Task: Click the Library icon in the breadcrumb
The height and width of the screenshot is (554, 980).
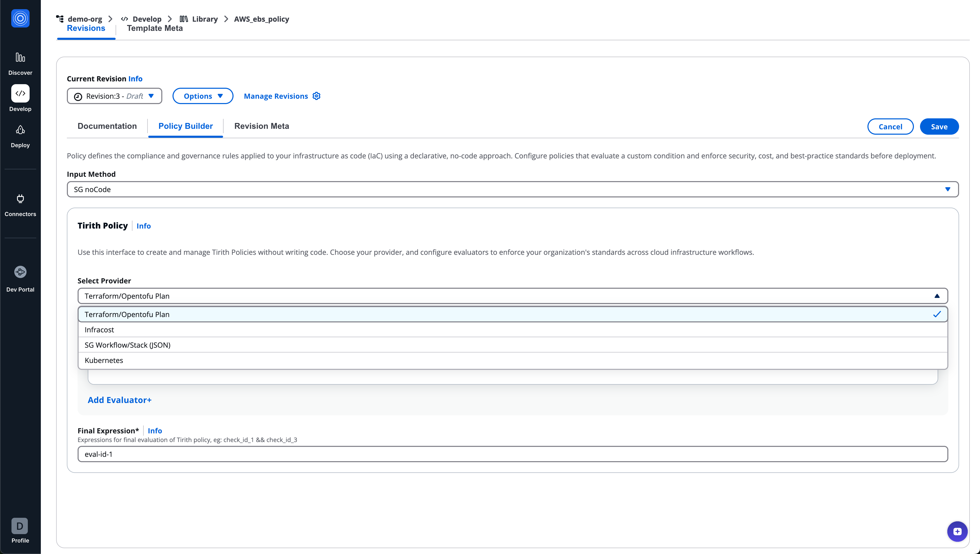Action: (184, 19)
